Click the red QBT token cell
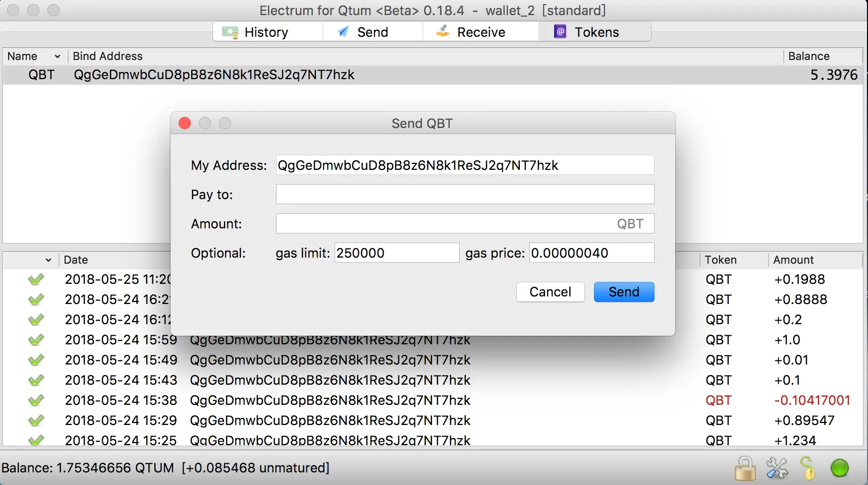Viewport: 868px width, 485px height. tap(719, 400)
